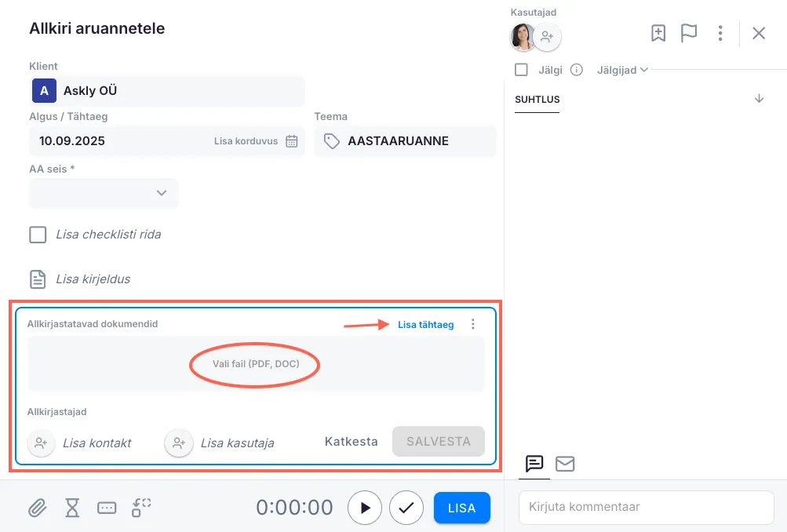Open the three-dot menu beside flag
The height and width of the screenshot is (532, 787).
tap(720, 33)
